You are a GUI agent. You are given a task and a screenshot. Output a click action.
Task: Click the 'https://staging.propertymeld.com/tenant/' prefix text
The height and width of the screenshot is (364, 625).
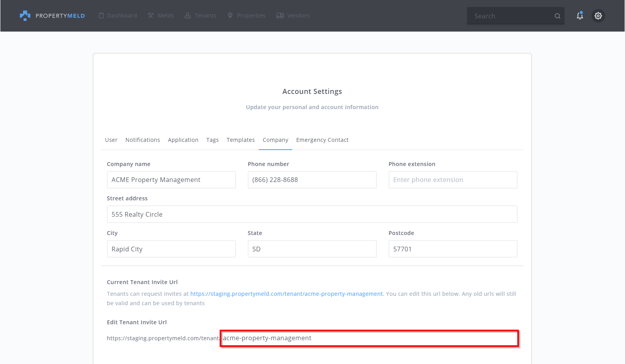point(163,338)
